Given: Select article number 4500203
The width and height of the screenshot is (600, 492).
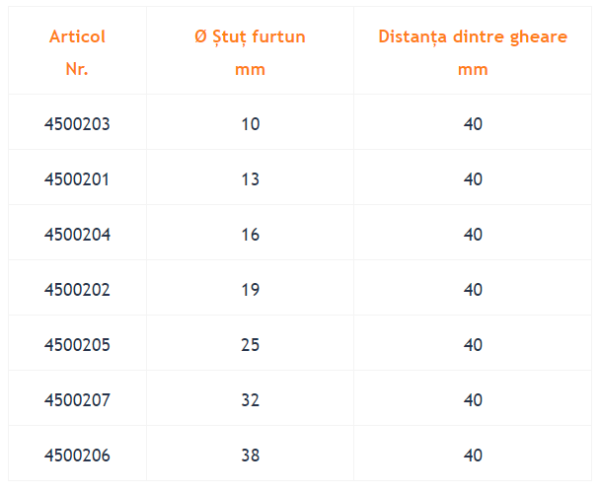Looking at the screenshot, I should (x=77, y=124).
